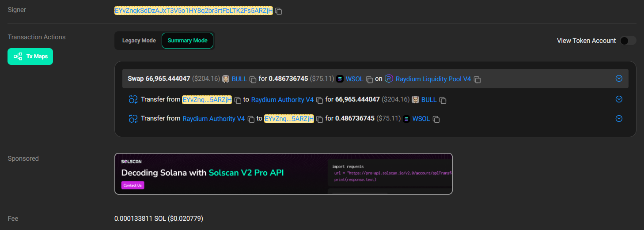Open BULL link in first Transfer row
This screenshot has height=230, width=644.
tap(429, 100)
